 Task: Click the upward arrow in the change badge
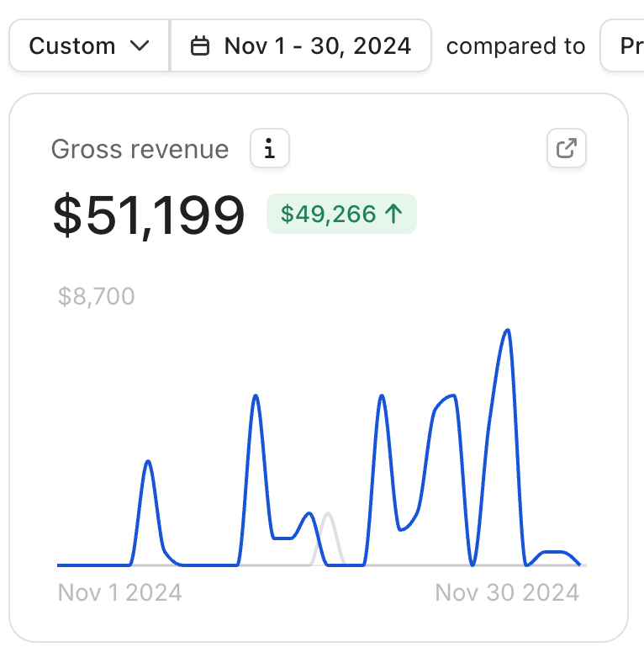pyautogui.click(x=393, y=214)
